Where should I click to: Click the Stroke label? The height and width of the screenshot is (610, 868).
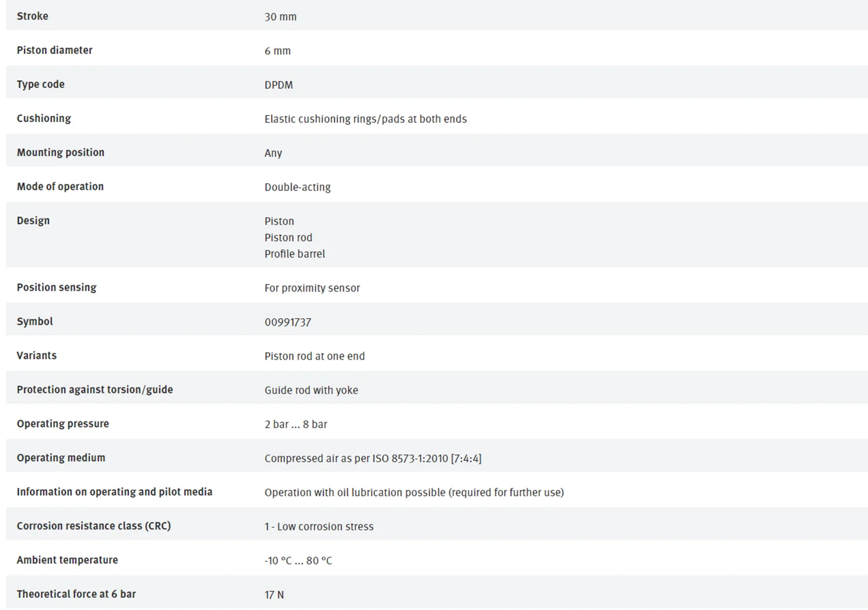click(x=32, y=16)
